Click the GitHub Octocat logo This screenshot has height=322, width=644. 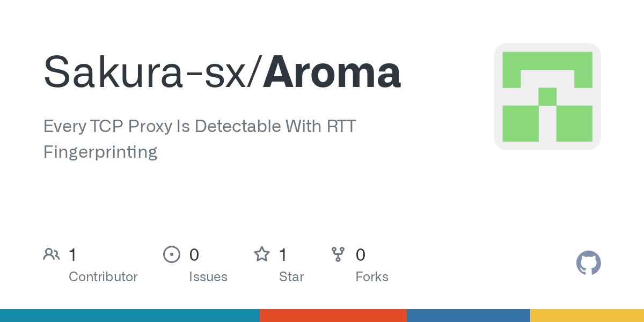pyautogui.click(x=588, y=263)
